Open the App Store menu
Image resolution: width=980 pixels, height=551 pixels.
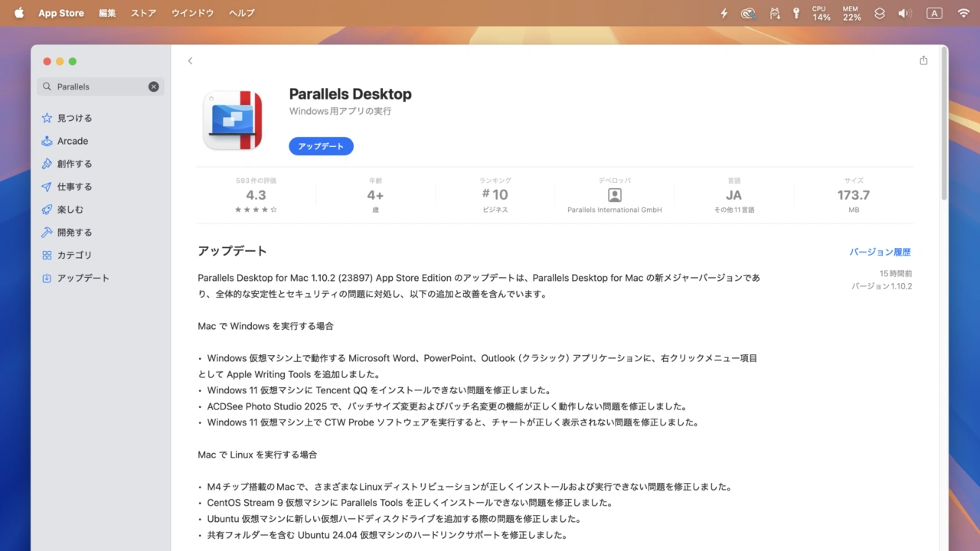[x=61, y=13]
